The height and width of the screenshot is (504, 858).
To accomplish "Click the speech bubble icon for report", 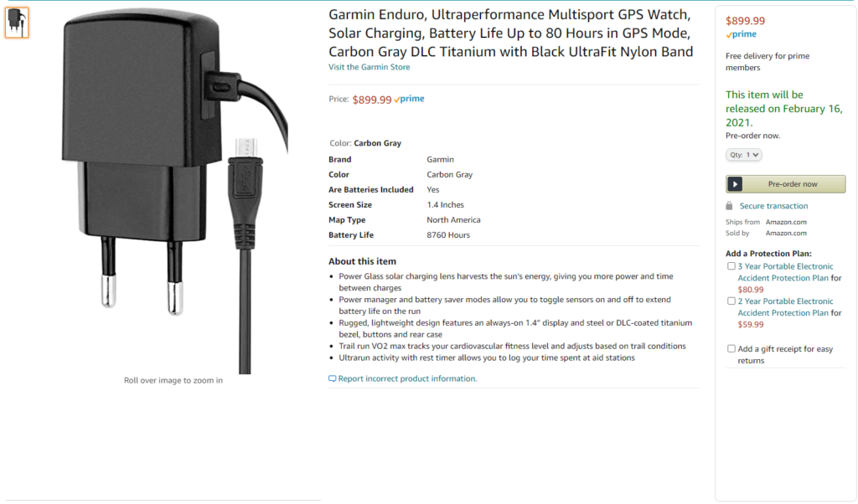I will pos(332,378).
